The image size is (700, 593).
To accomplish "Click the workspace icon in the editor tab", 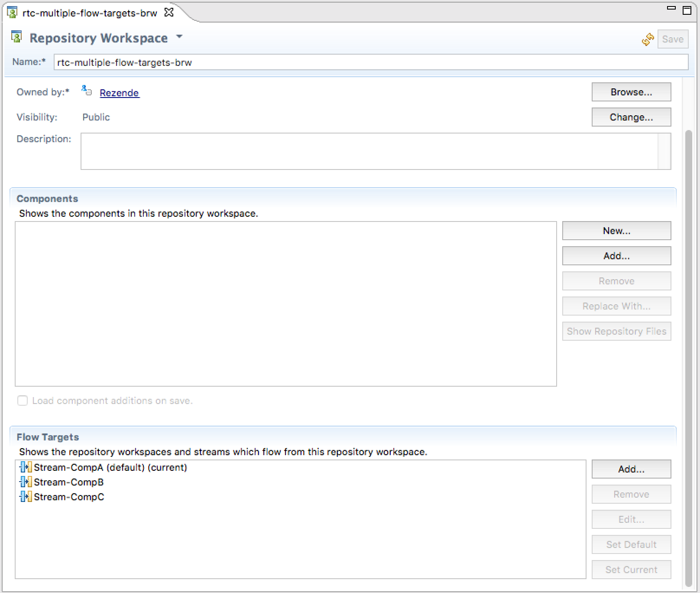I will (x=12, y=13).
